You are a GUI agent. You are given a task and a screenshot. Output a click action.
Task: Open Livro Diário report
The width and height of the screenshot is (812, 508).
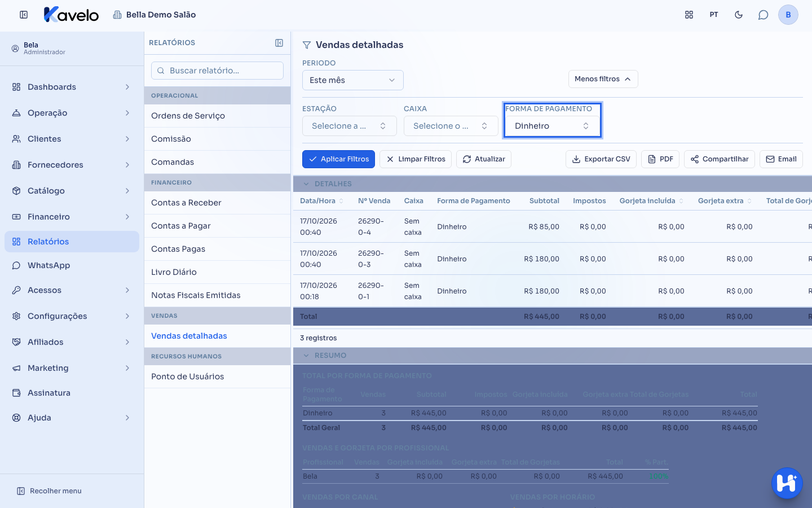[x=217, y=272]
